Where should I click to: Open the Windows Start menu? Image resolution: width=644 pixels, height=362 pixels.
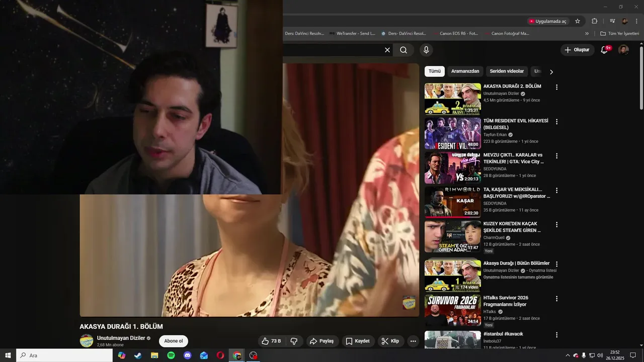pyautogui.click(x=8, y=355)
